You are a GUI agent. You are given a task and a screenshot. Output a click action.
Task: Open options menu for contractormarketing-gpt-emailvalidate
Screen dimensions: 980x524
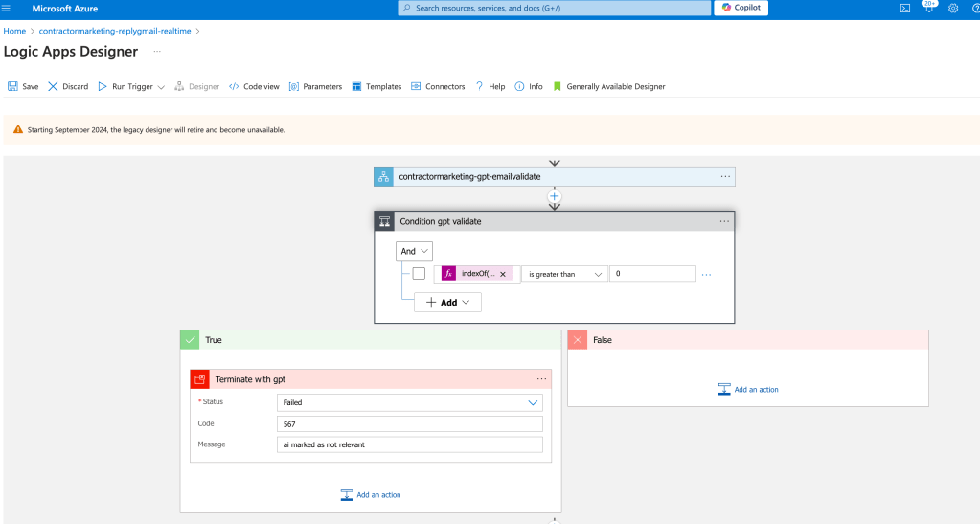pyautogui.click(x=725, y=177)
